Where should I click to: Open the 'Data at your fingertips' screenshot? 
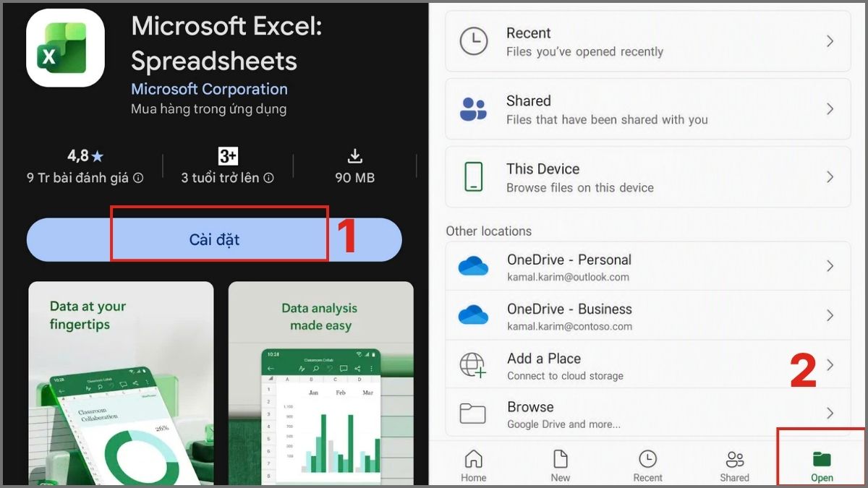pos(122,383)
